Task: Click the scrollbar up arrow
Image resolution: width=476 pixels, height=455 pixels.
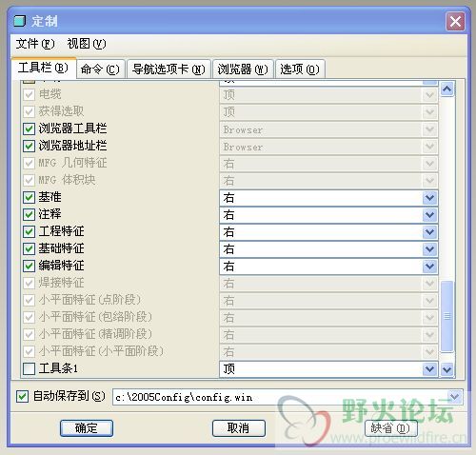Action: click(x=446, y=89)
